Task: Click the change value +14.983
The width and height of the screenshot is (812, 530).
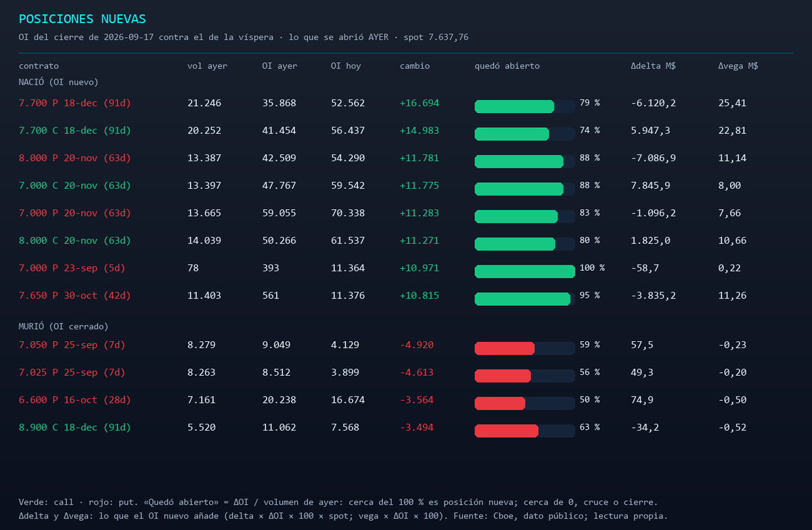Action: tap(420, 131)
